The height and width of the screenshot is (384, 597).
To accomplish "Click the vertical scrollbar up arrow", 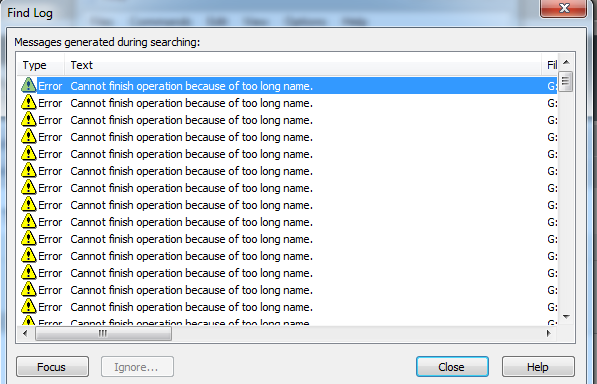I will tap(566, 62).
